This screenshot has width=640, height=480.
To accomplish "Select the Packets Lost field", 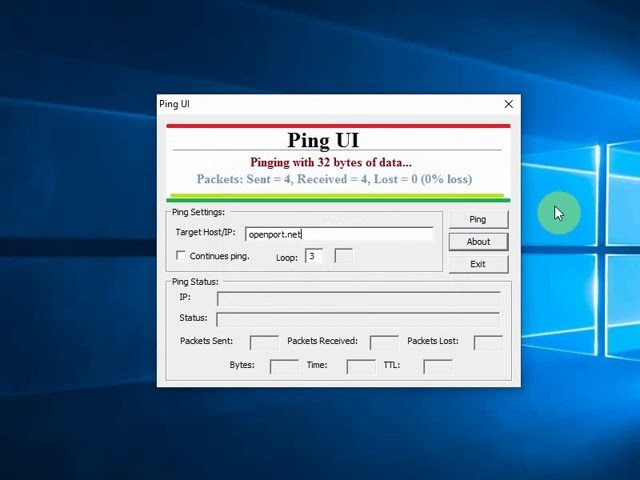I will (488, 342).
